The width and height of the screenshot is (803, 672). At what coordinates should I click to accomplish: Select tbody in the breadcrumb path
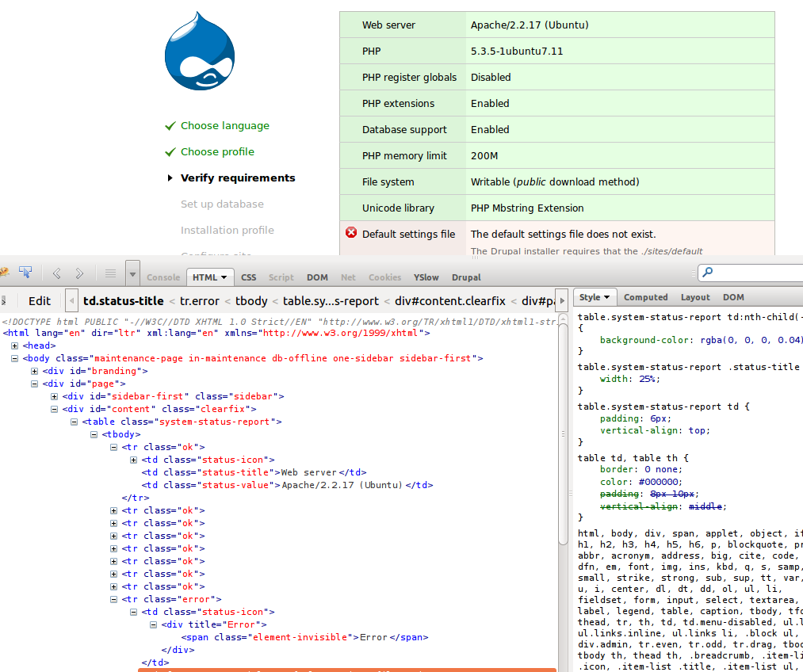pos(251,301)
